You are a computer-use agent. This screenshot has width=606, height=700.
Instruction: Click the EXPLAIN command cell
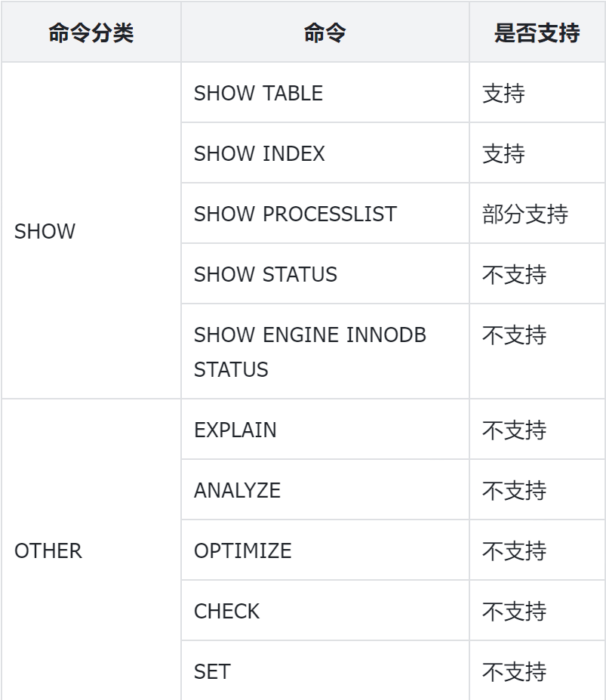click(235, 430)
